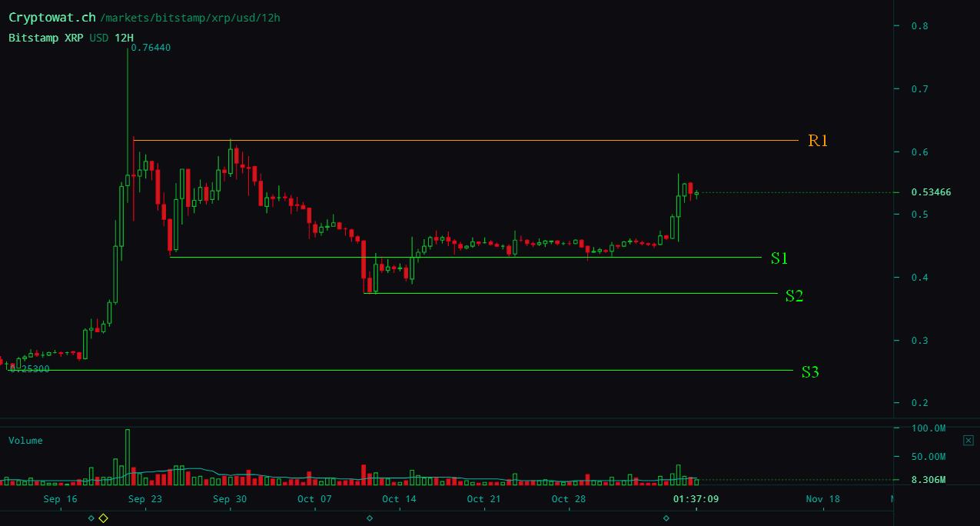Click the tall green spike candle reaching 0.76440
980x526 pixels.
(128, 115)
